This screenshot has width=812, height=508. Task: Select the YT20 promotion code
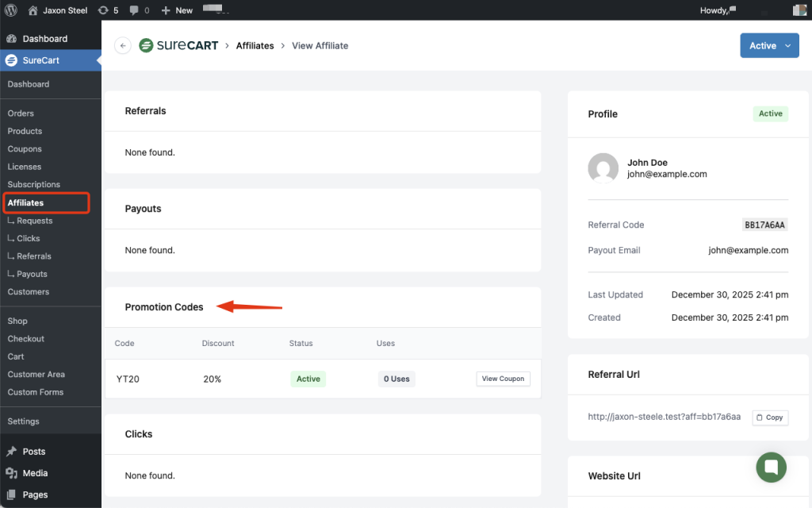tap(128, 379)
